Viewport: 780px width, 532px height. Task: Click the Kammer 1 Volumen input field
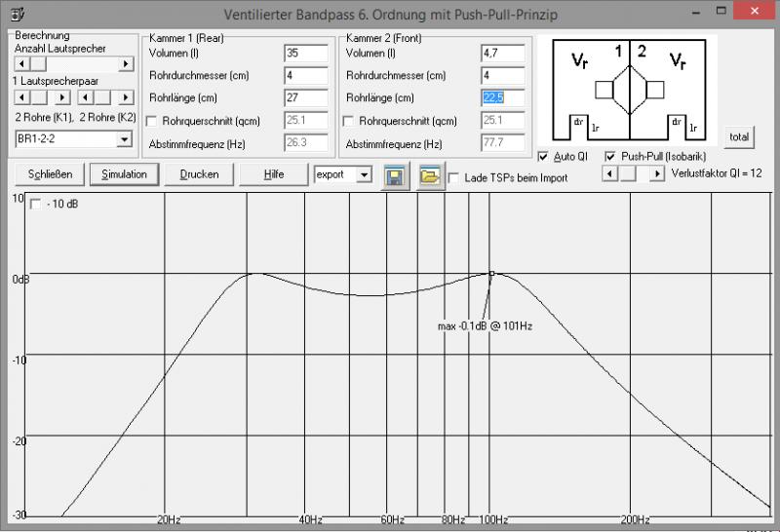305,53
